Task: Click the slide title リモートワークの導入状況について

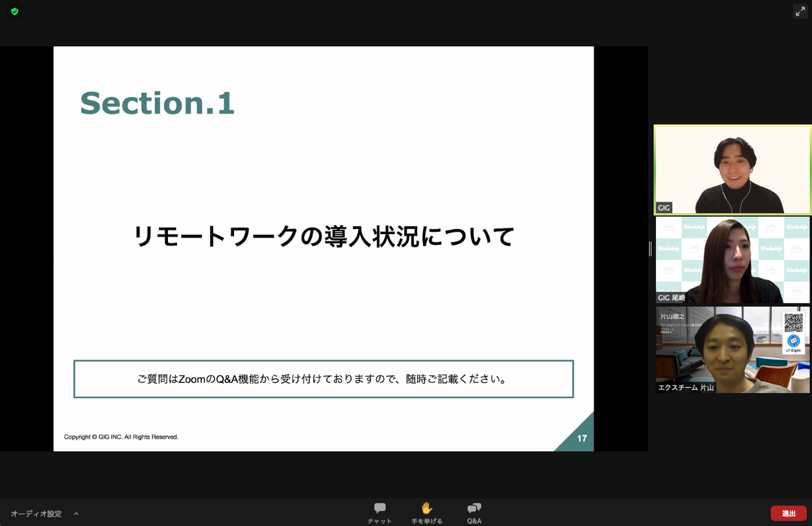Action: pyautogui.click(x=323, y=236)
